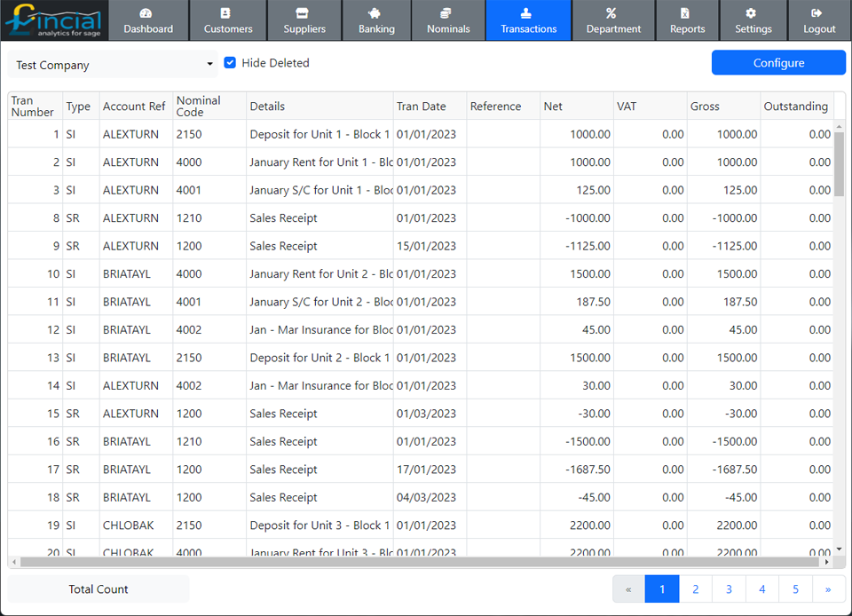Click the Banking piggy bank icon
The height and width of the screenshot is (616, 852).
click(375, 13)
